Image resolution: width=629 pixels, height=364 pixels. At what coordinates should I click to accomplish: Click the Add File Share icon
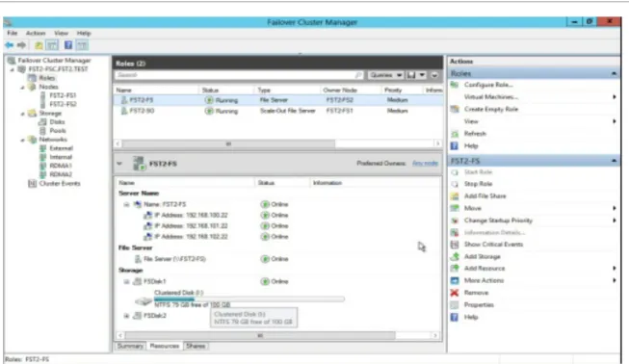(455, 196)
